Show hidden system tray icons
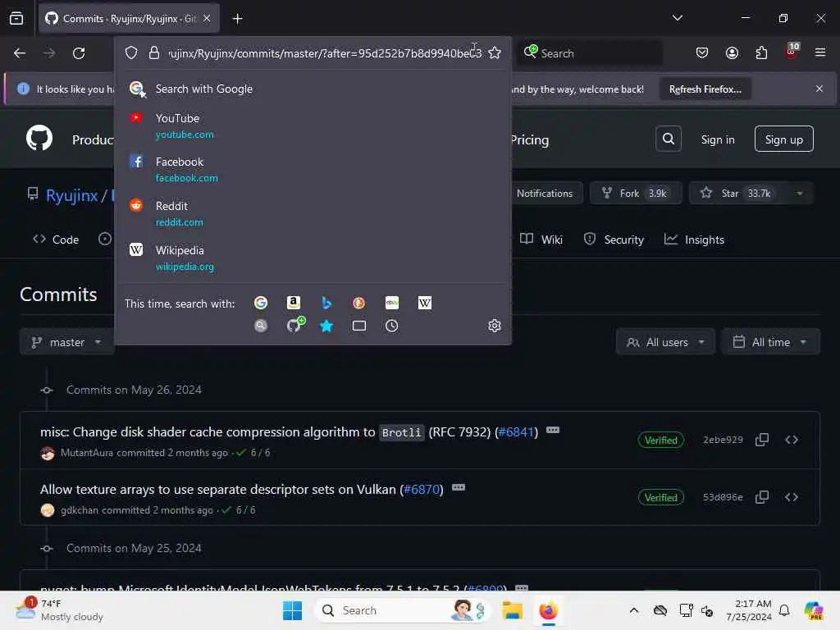The height and width of the screenshot is (630, 840). pyautogui.click(x=634, y=610)
